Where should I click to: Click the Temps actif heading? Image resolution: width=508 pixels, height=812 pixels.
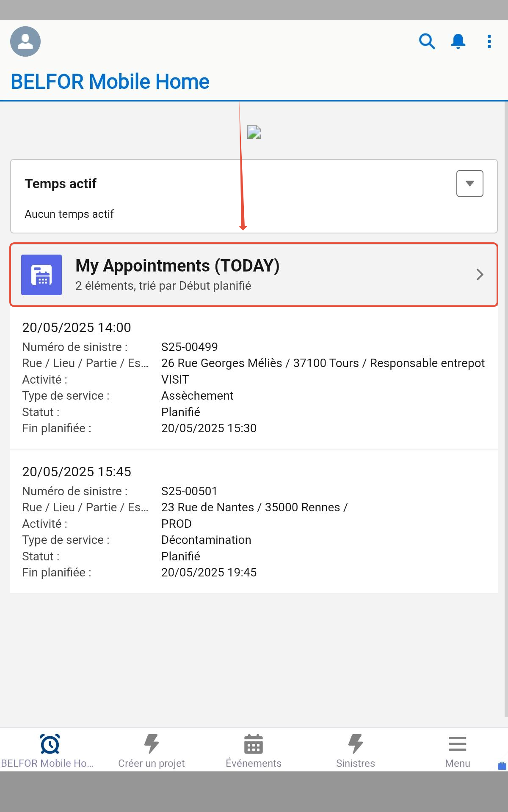click(61, 184)
